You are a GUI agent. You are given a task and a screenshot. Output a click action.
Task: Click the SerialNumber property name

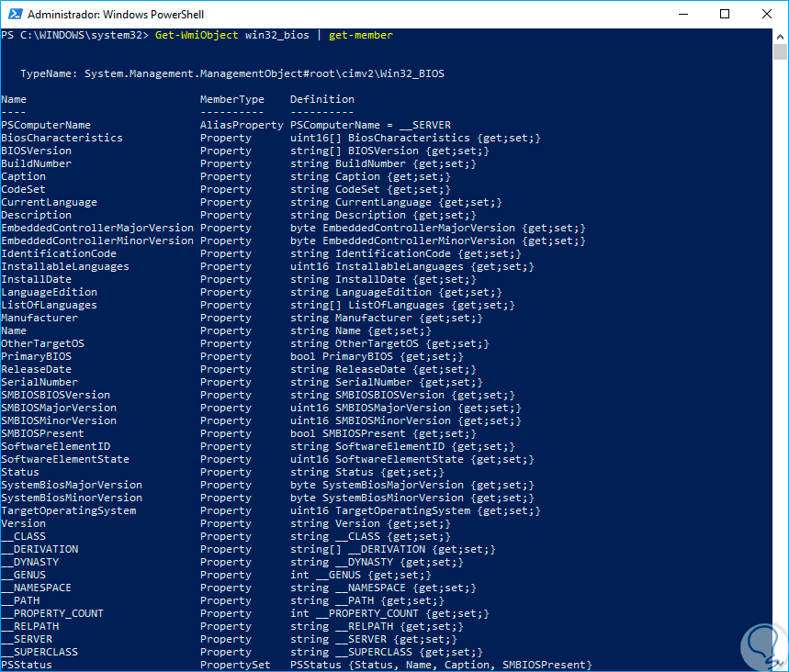[x=39, y=382]
